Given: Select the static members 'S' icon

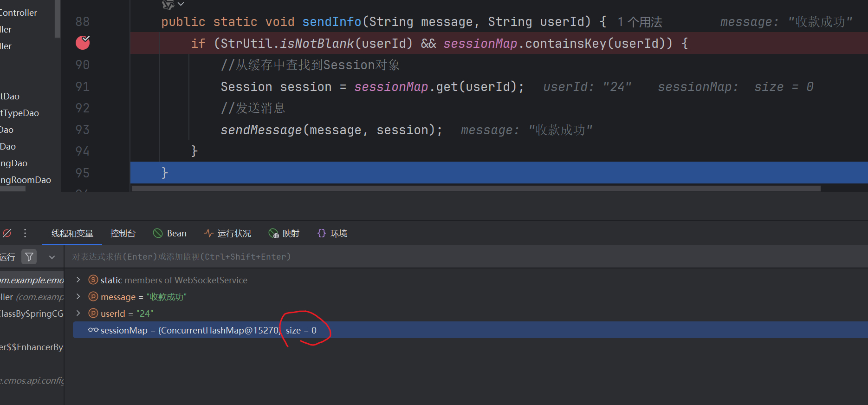Looking at the screenshot, I should [x=93, y=280].
